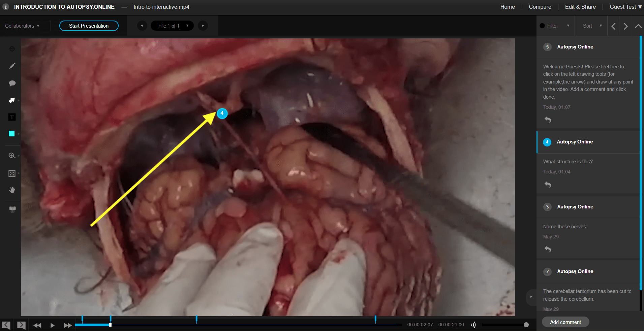The image size is (644, 331).
Task: Click first timeline comment marker
Action: (x=82, y=319)
